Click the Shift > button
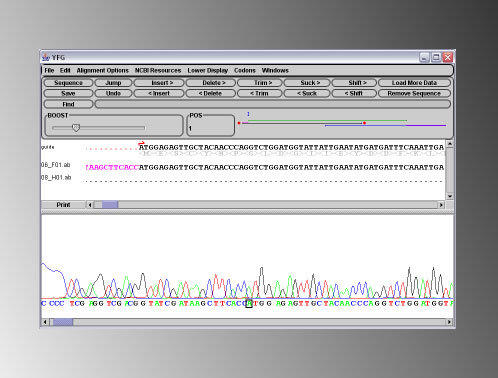 pos(354,83)
